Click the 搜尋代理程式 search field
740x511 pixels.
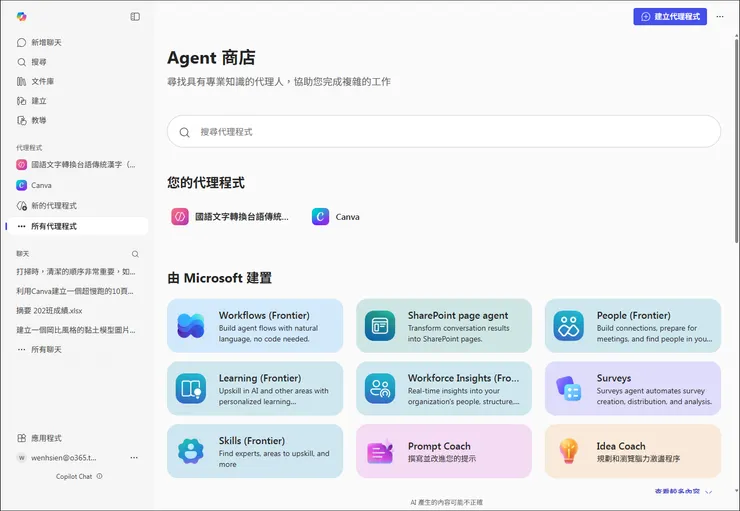pyautogui.click(x=444, y=132)
